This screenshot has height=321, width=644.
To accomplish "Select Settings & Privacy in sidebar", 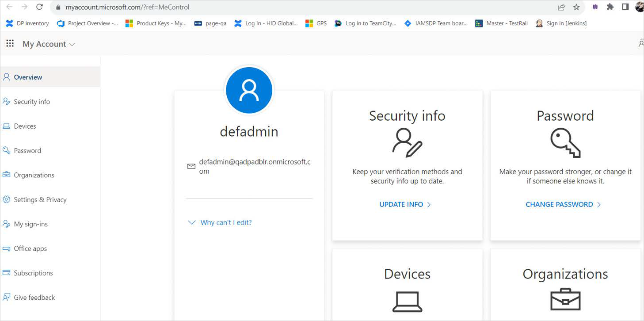I will (40, 200).
